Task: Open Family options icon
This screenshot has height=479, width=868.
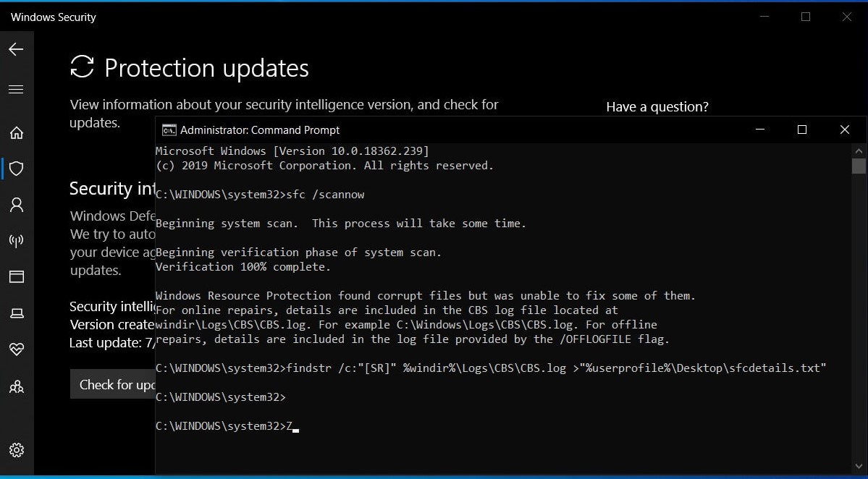Action: point(17,386)
